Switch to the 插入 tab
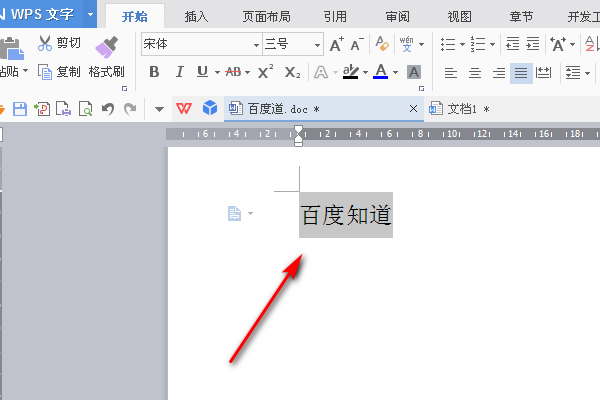The width and height of the screenshot is (600, 400). pos(196,17)
